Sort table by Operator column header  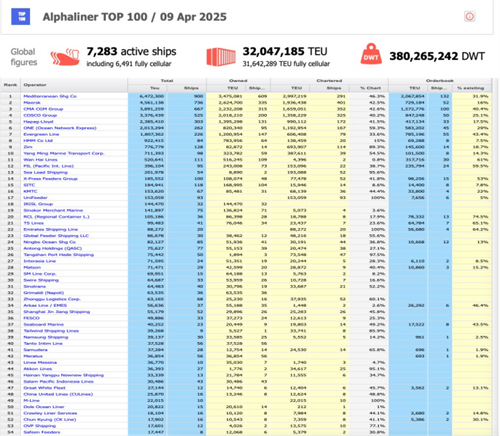click(35, 85)
